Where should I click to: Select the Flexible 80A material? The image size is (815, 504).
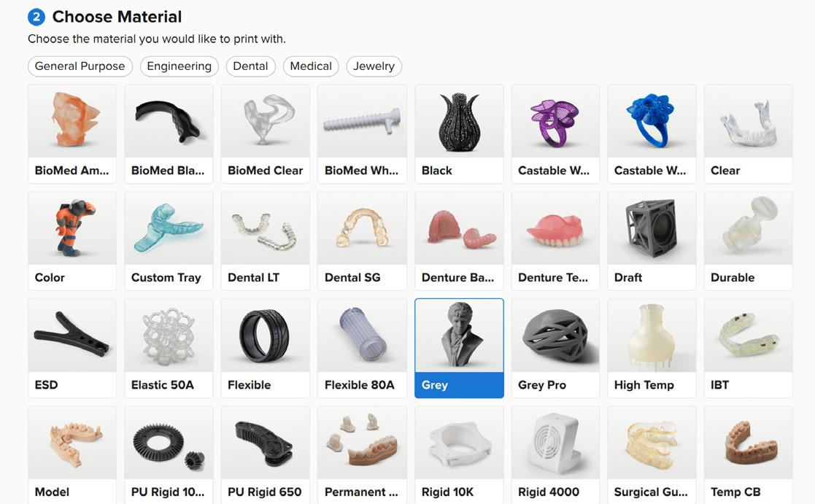point(363,348)
